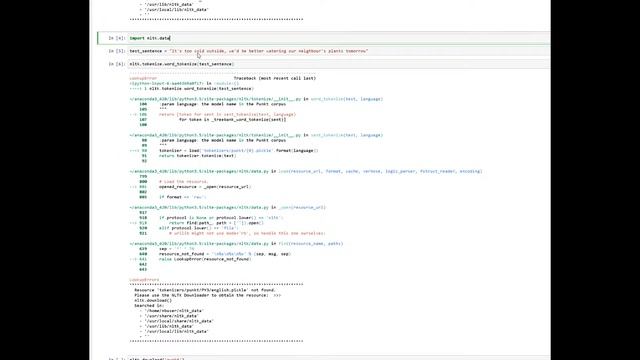Focus the In [6] word_tokenize code cell
Screen dimensions: 640x360
[x=339, y=64]
